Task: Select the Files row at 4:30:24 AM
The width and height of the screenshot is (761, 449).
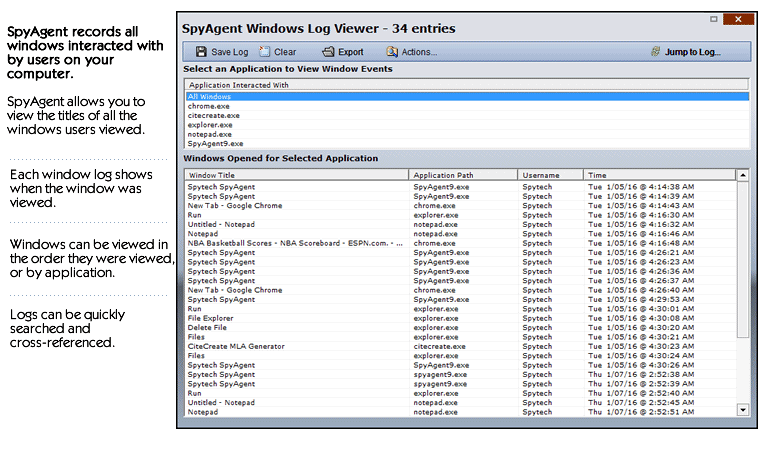Action: pyautogui.click(x=460, y=356)
